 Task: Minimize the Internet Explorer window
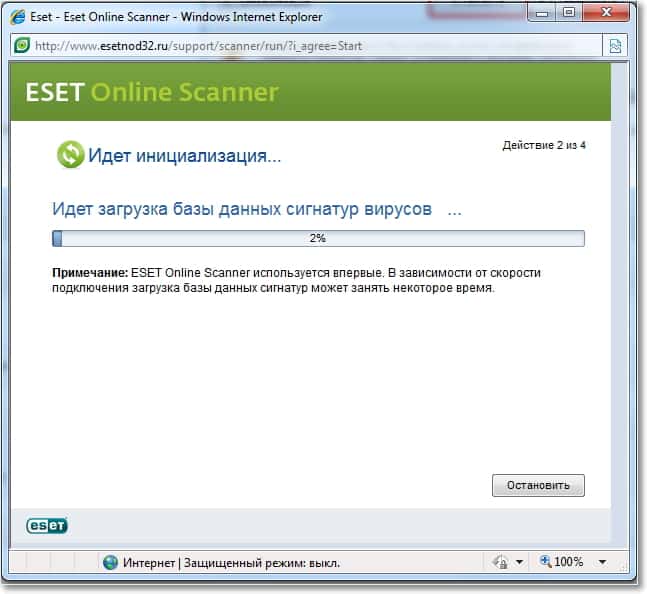[x=542, y=13]
